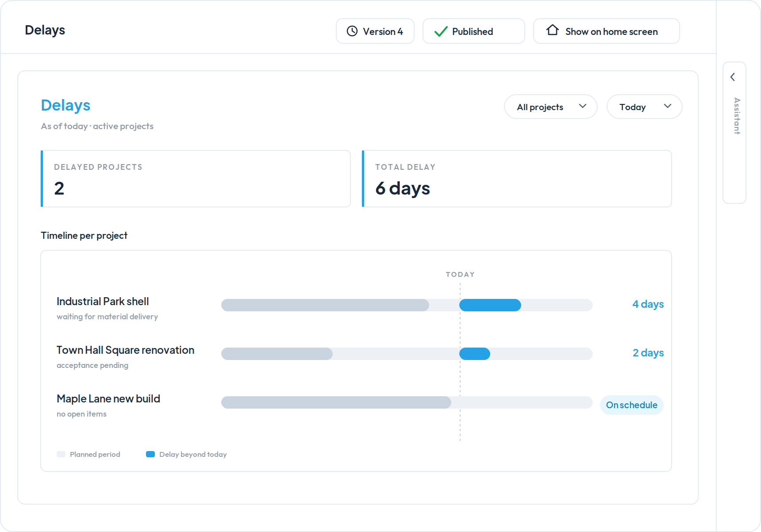Click the On schedule badge
Image resolution: width=761 pixels, height=532 pixels.
632,405
